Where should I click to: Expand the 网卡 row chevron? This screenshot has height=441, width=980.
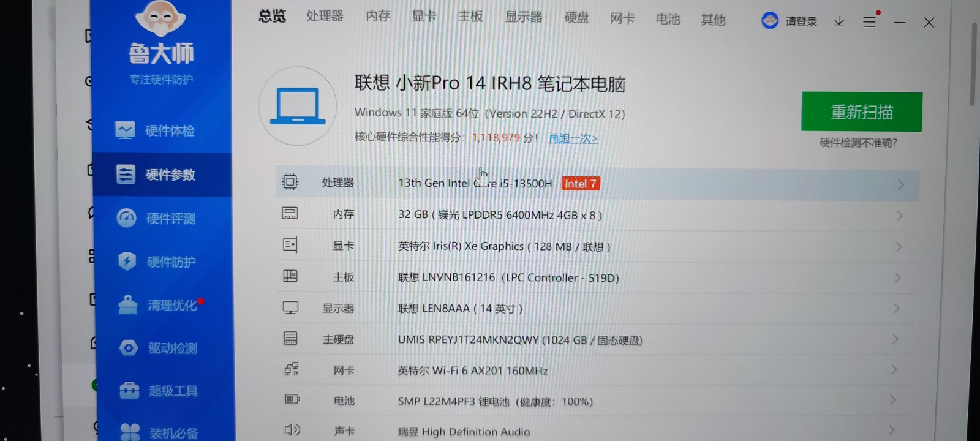pos(894,369)
